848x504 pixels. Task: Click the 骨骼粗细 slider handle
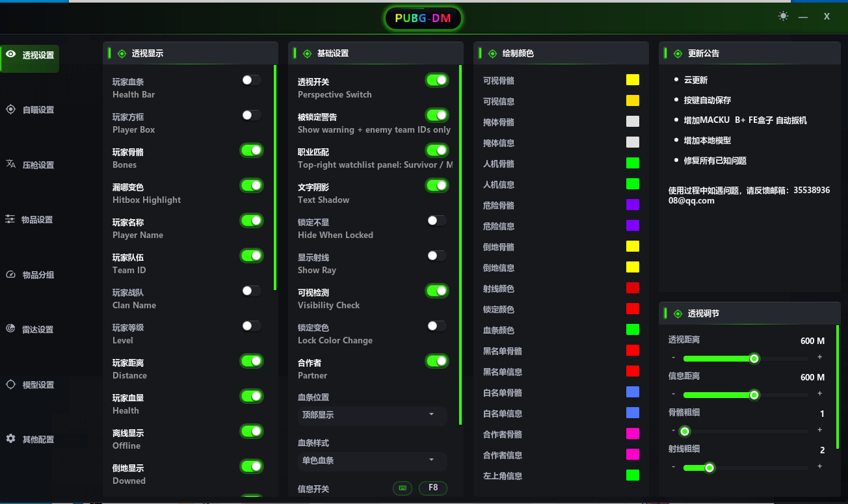coord(684,431)
